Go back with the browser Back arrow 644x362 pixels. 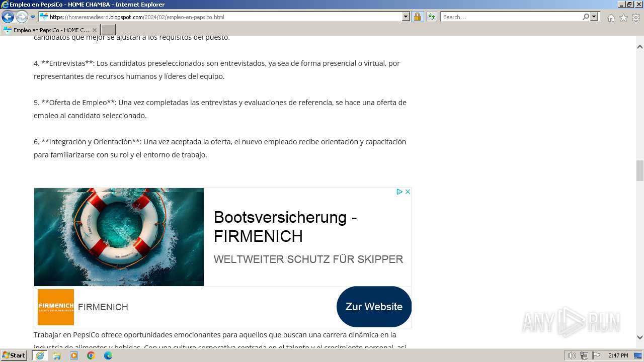[x=8, y=17]
